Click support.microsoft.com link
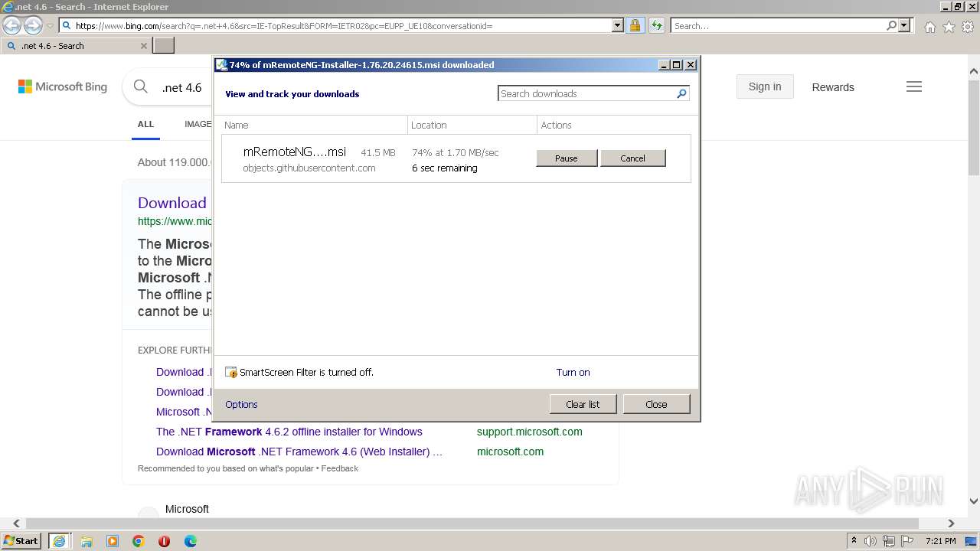The image size is (980, 551). pos(530,432)
